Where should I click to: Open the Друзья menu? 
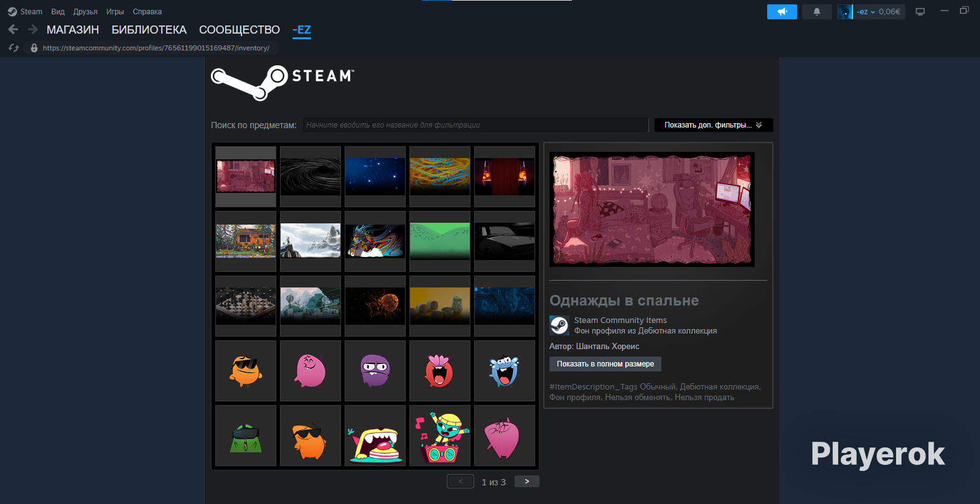pos(85,12)
